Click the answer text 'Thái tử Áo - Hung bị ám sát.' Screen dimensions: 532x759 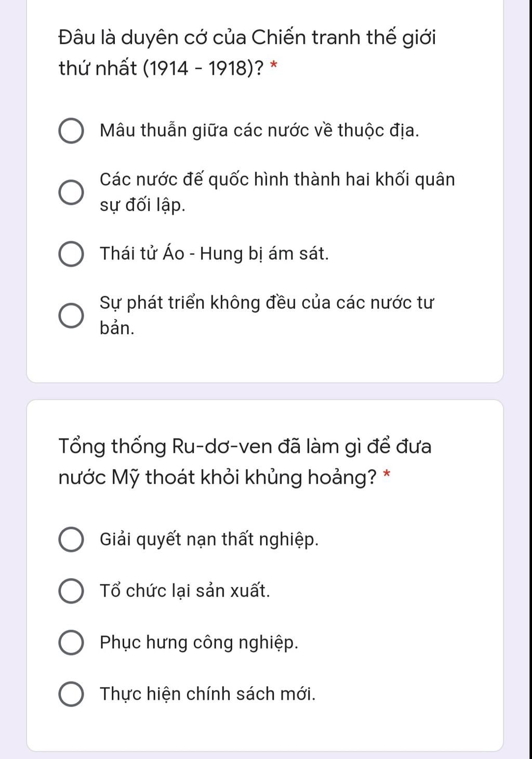(214, 254)
